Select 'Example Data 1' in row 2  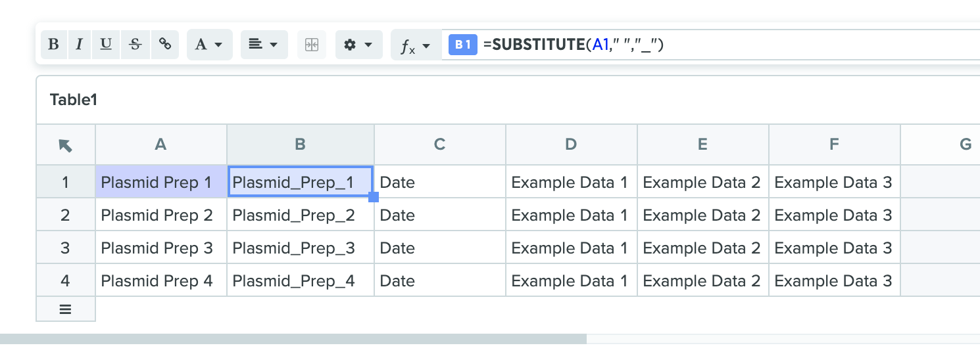[572, 215]
